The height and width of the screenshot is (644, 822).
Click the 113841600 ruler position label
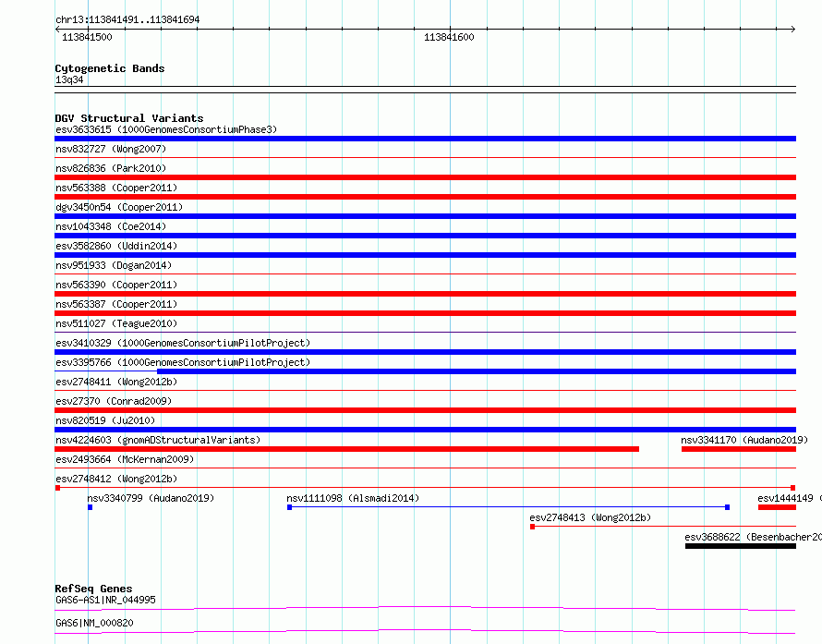coord(449,37)
